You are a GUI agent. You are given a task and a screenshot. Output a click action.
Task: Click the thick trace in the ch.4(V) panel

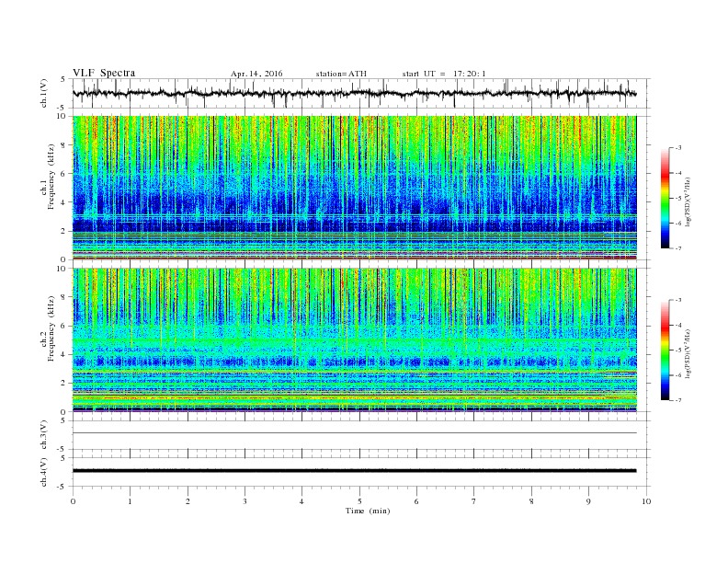coord(354,471)
